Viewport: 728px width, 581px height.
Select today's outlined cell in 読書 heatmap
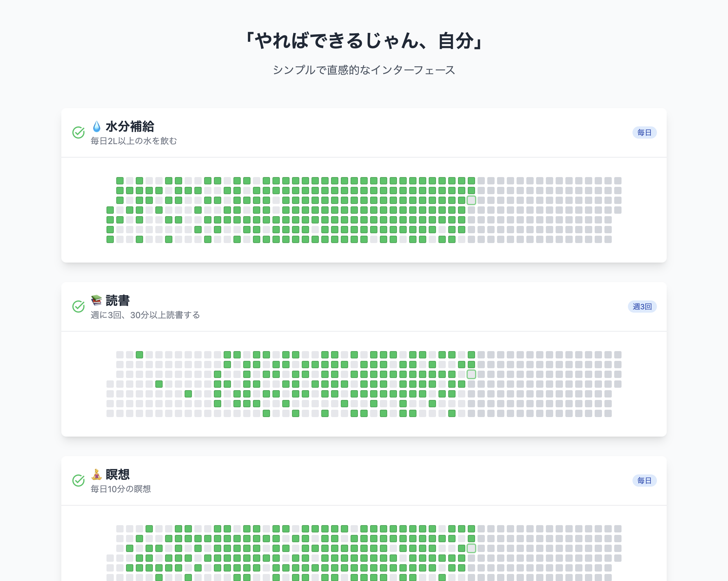[x=471, y=374]
